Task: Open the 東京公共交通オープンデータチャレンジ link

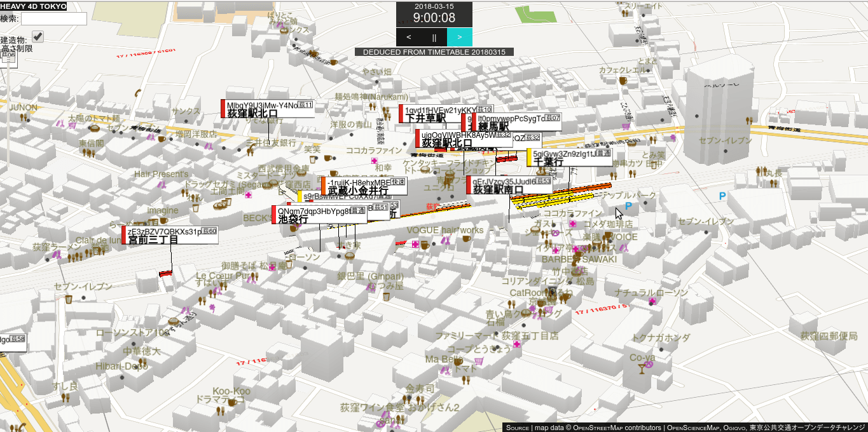Action: click(808, 428)
